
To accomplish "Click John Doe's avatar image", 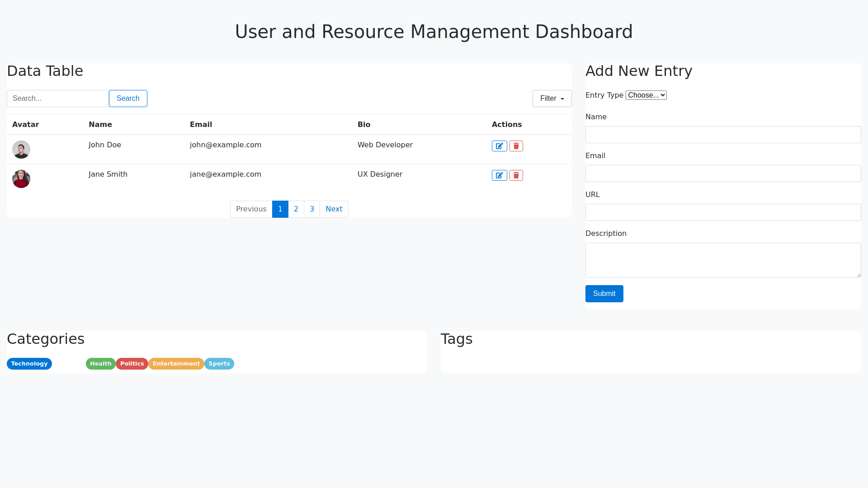I will [x=21, y=150].
